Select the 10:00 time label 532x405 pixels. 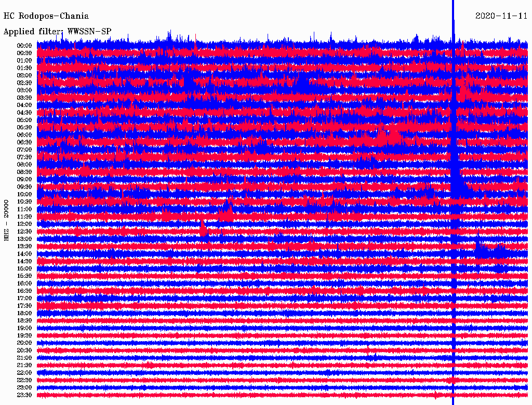[24, 194]
